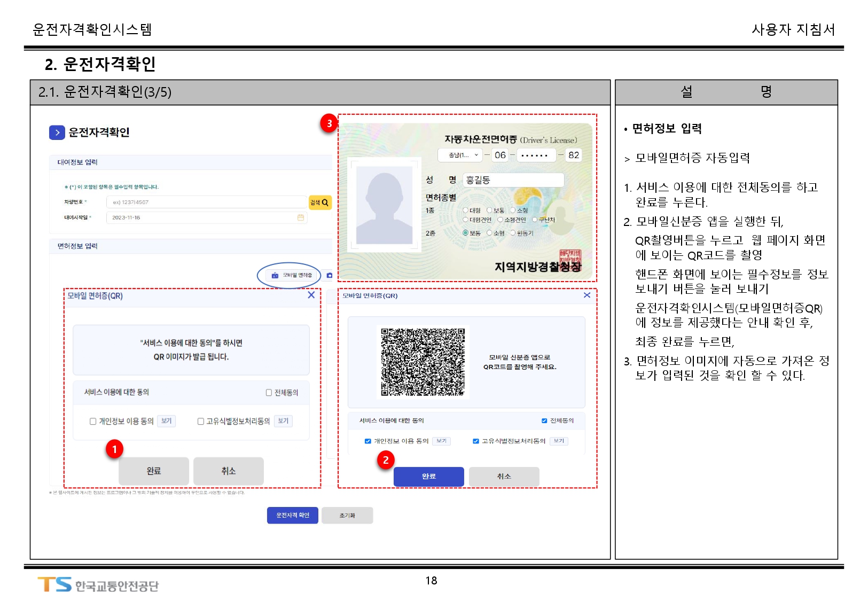Click the yellow 검색 search icon button
868x601 pixels.
(319, 202)
